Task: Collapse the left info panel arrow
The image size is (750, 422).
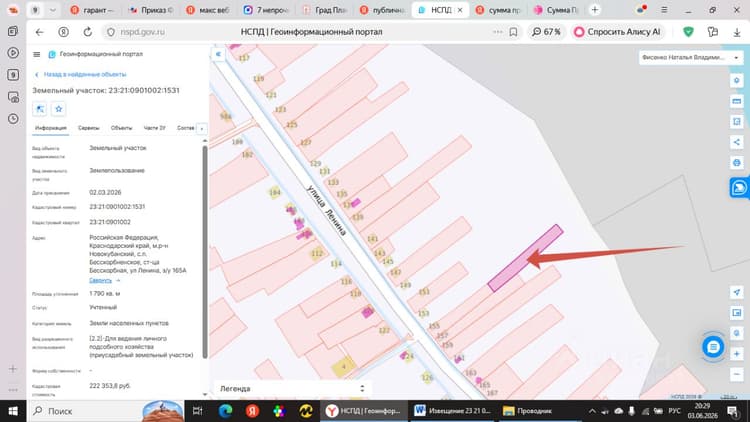Action: (218, 54)
